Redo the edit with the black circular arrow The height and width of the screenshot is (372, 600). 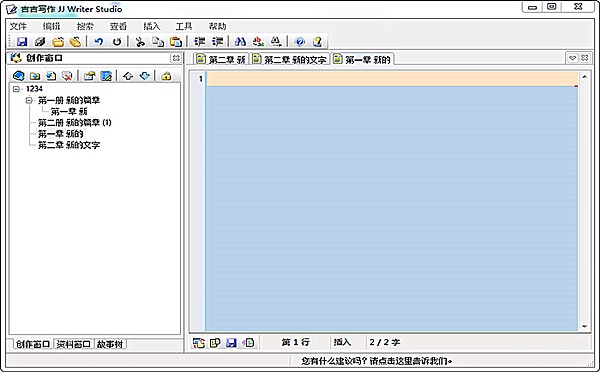click(x=117, y=41)
